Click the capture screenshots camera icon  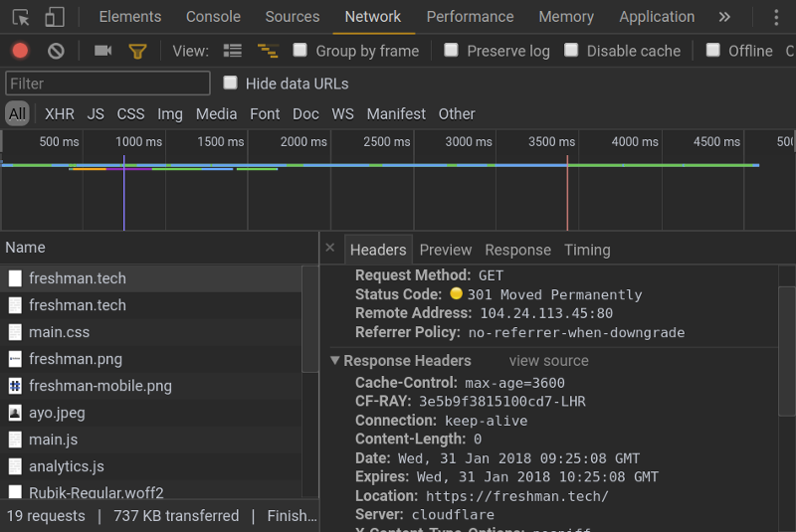tap(102, 51)
